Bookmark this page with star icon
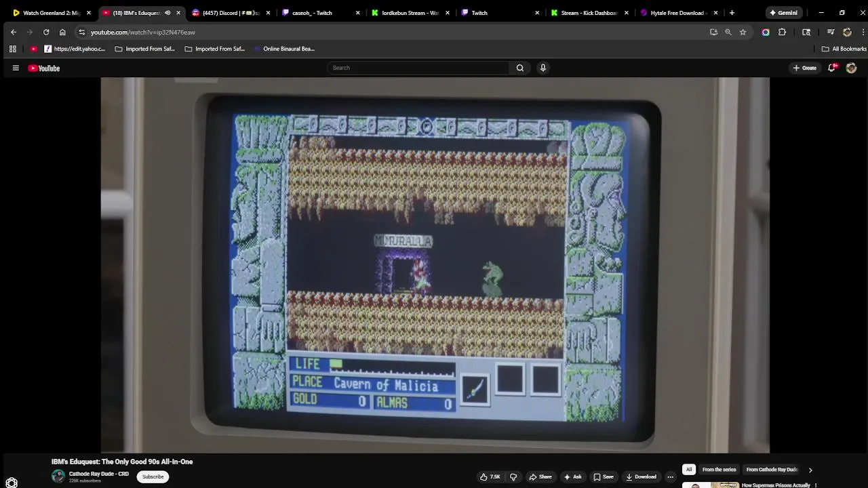 743,32
